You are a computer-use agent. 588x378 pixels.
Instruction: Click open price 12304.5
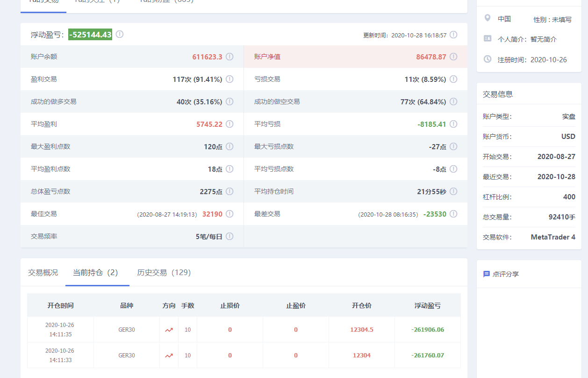pos(362,330)
